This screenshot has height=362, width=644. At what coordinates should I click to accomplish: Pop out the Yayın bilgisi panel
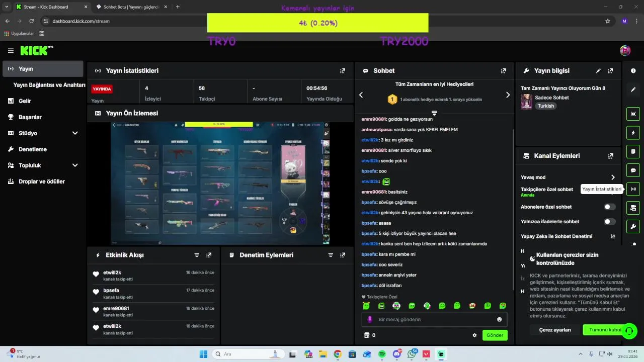(x=610, y=71)
